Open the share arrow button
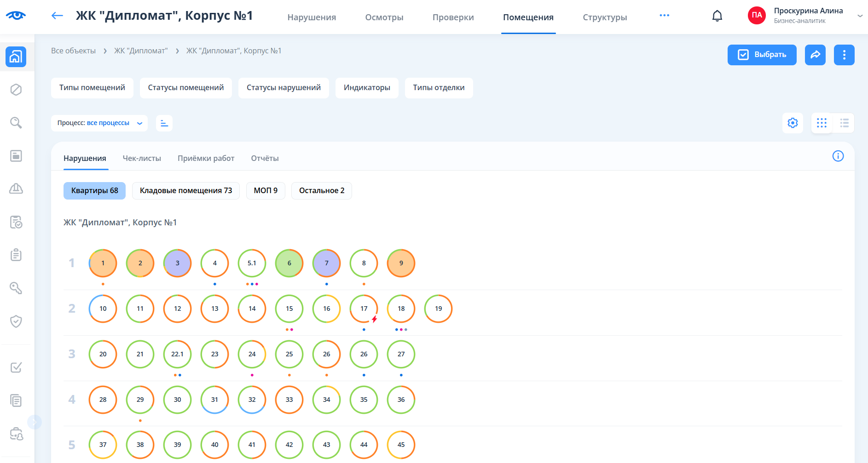 click(815, 55)
